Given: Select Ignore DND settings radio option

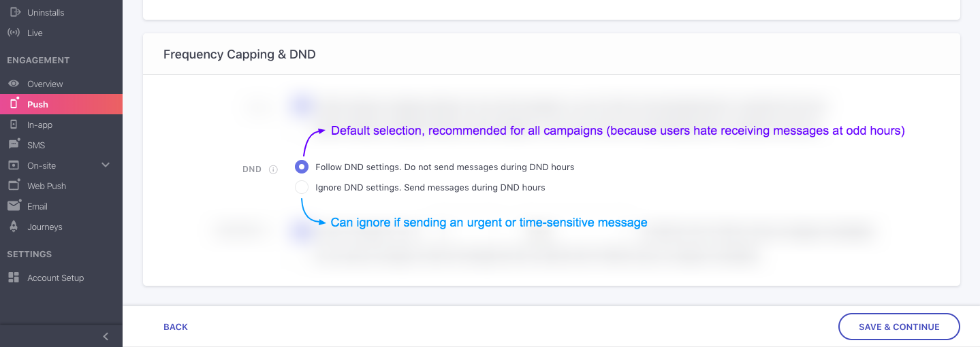Looking at the screenshot, I should point(302,187).
